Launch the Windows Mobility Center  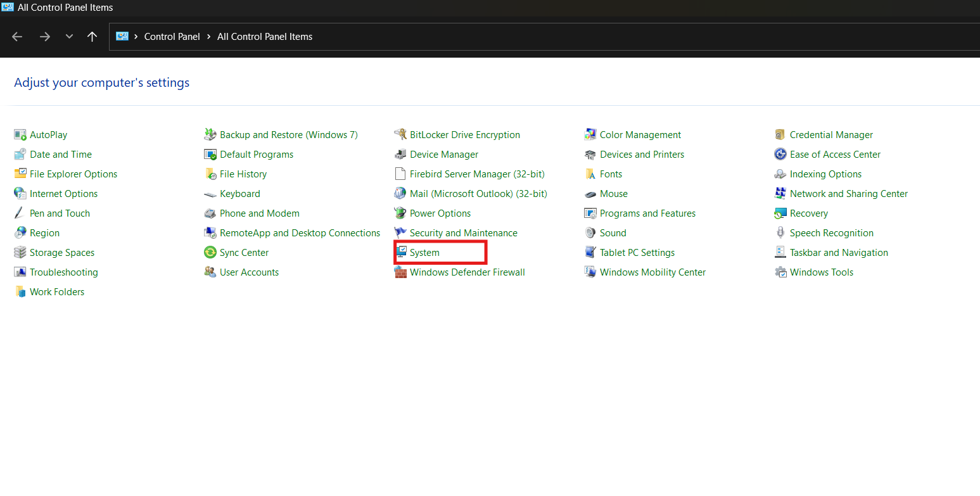(x=652, y=272)
